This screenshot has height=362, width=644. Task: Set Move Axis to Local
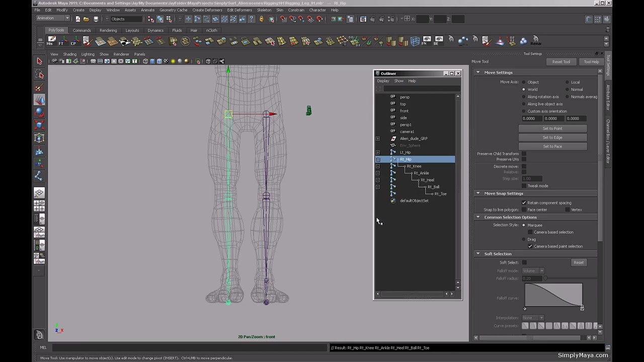[567, 82]
